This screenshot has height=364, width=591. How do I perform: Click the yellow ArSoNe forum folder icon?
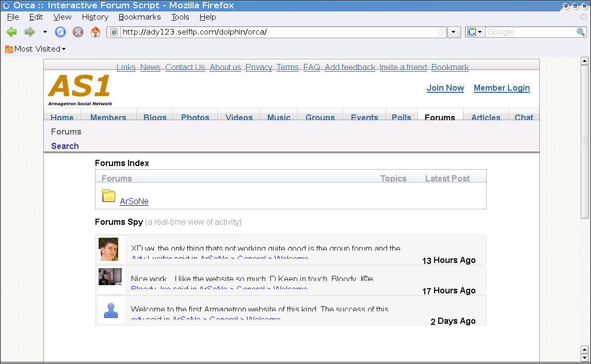[x=108, y=196]
